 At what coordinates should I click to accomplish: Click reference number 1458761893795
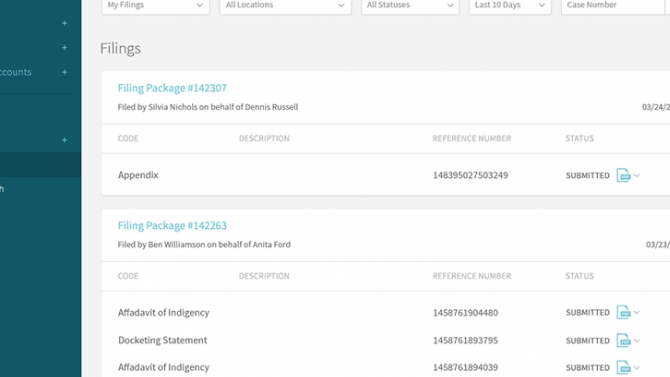coord(465,341)
